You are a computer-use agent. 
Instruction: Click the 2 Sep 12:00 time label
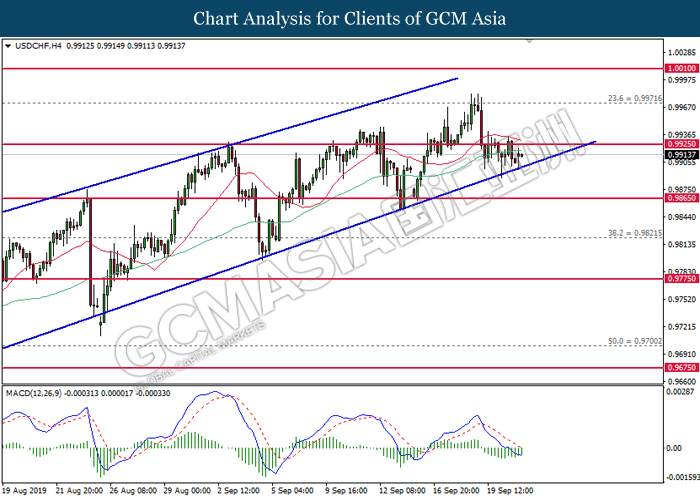[x=239, y=491]
